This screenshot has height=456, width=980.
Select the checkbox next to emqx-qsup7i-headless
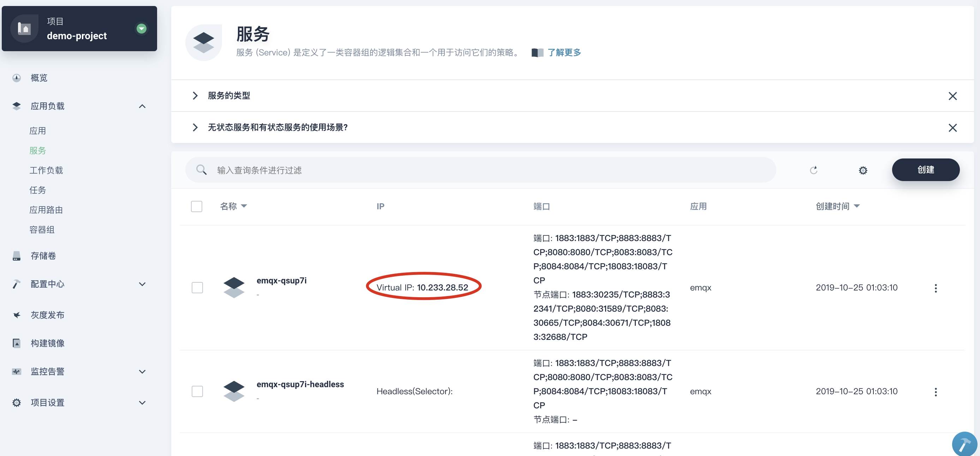point(197,390)
